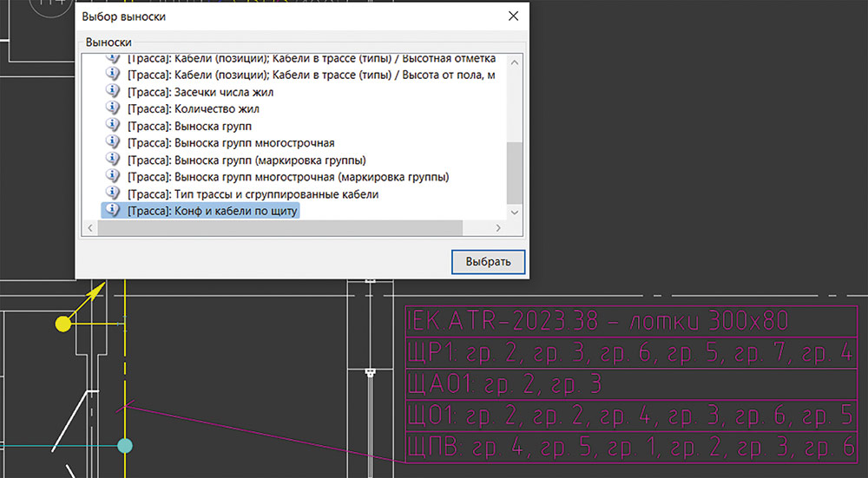Close the Выбор выноски dialog
The height and width of the screenshot is (478, 868).
[513, 16]
